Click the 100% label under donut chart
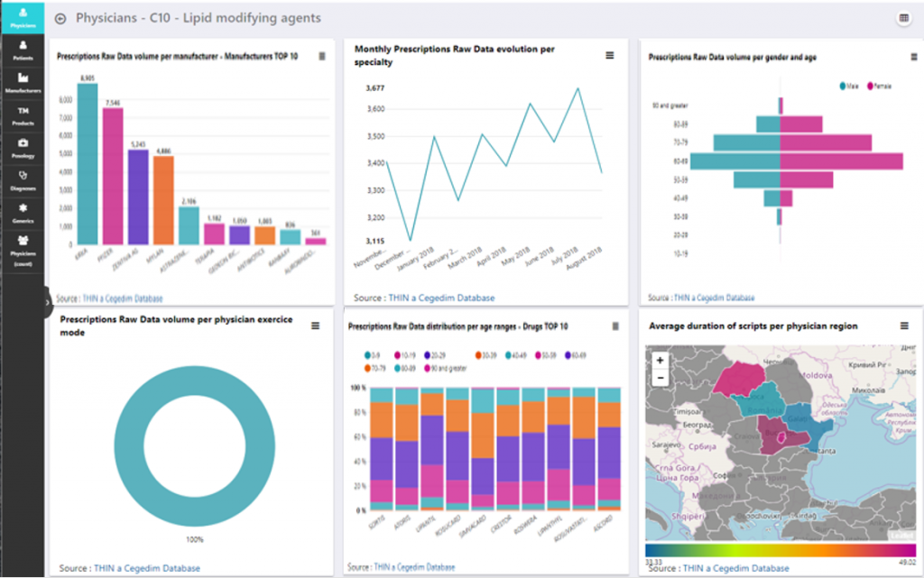Viewport: 924px width, 578px height. click(195, 539)
